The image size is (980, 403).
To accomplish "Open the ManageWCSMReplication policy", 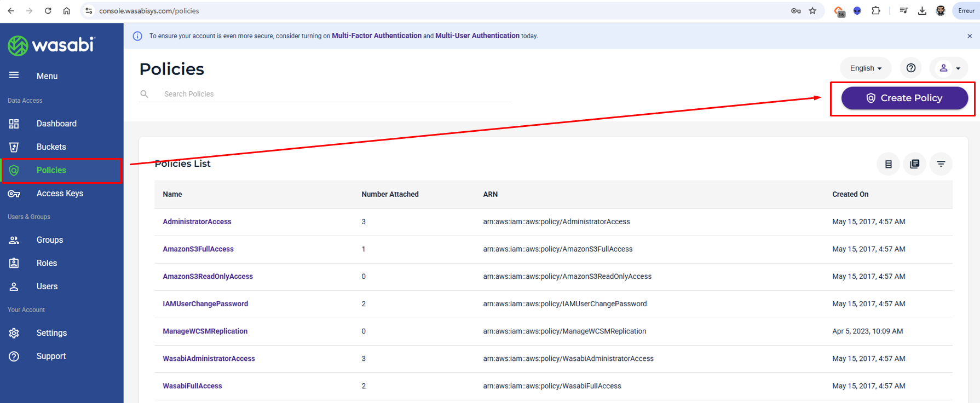I will tap(205, 331).
